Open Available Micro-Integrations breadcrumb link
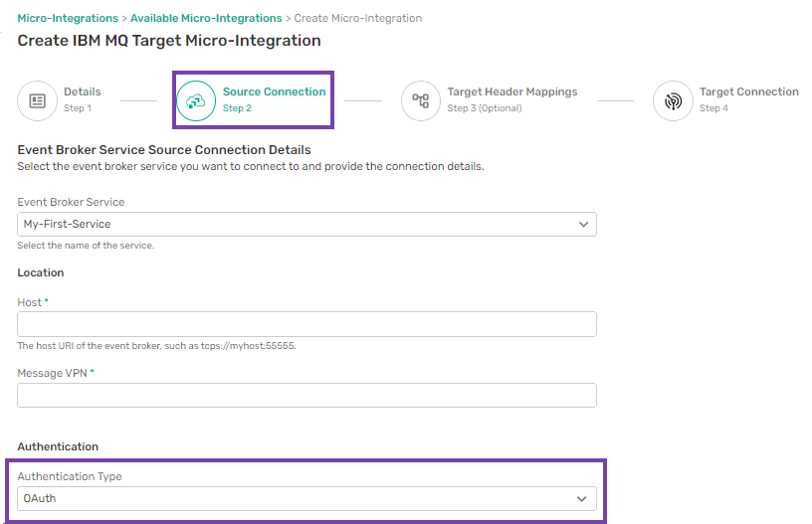This screenshot has height=524, width=812. 206,18
